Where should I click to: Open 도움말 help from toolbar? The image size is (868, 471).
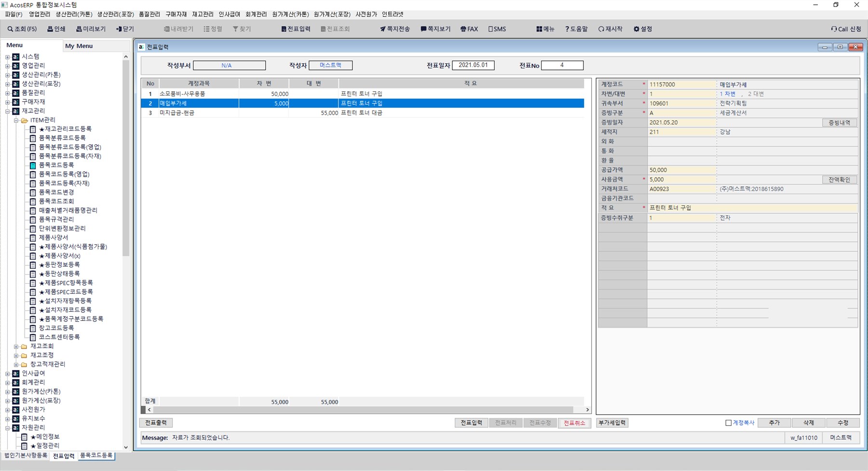(x=576, y=29)
